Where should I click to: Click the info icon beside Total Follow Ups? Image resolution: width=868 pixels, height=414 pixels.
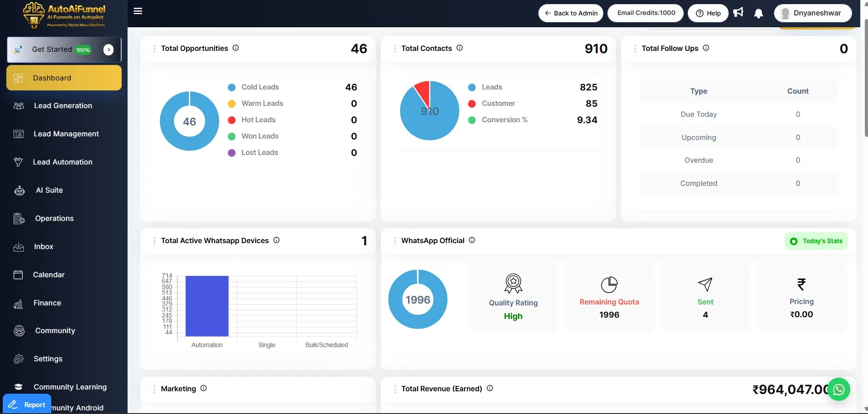click(x=706, y=48)
